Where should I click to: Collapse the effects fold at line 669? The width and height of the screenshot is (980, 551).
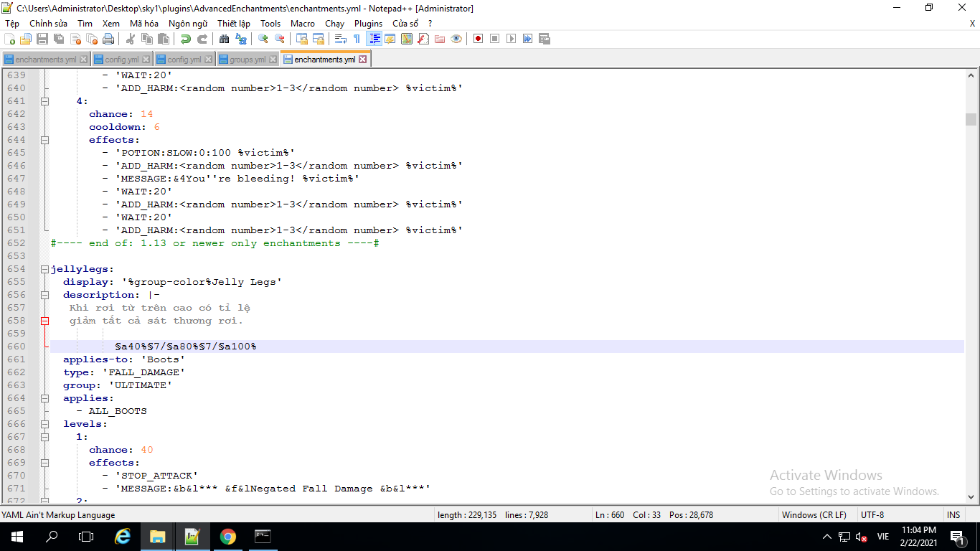coord(44,463)
